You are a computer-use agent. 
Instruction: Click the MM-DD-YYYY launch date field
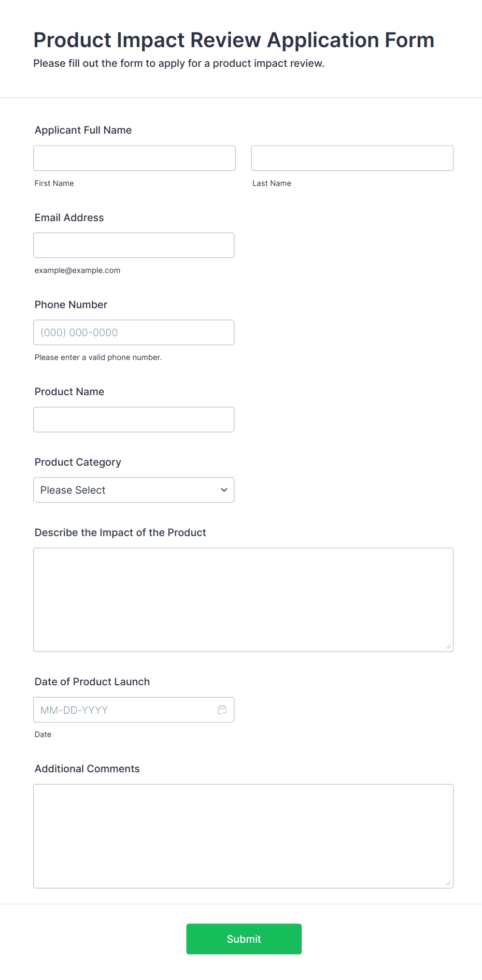click(x=124, y=710)
